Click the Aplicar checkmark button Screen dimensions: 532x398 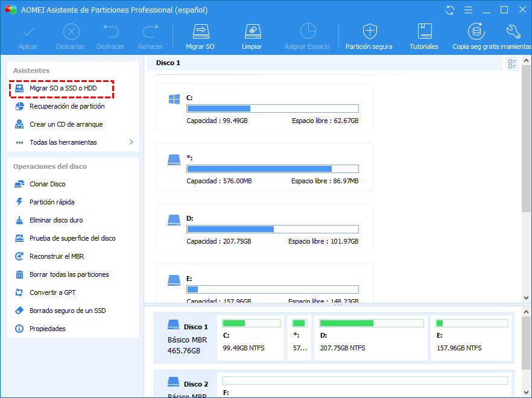click(x=28, y=37)
